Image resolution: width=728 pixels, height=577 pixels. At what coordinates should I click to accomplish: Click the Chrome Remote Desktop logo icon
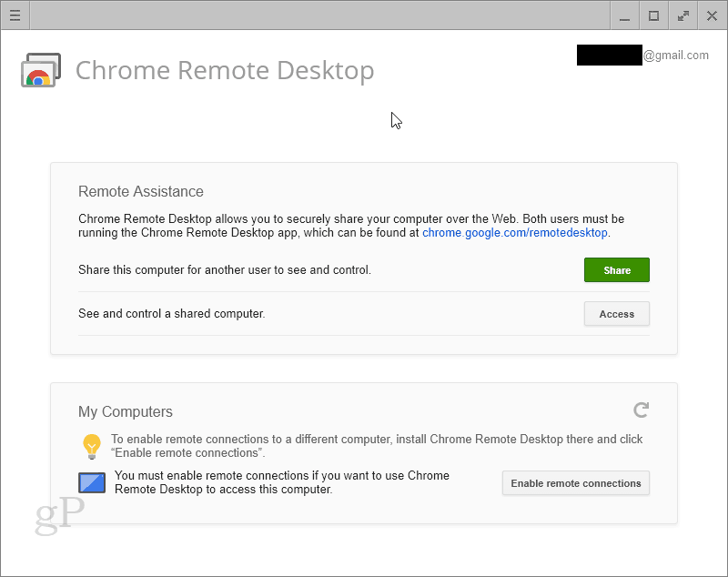41,70
